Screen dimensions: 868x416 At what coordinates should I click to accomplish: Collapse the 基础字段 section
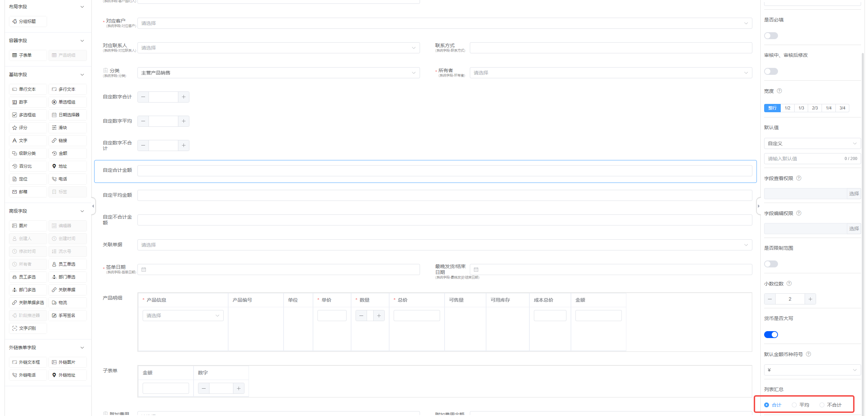82,75
